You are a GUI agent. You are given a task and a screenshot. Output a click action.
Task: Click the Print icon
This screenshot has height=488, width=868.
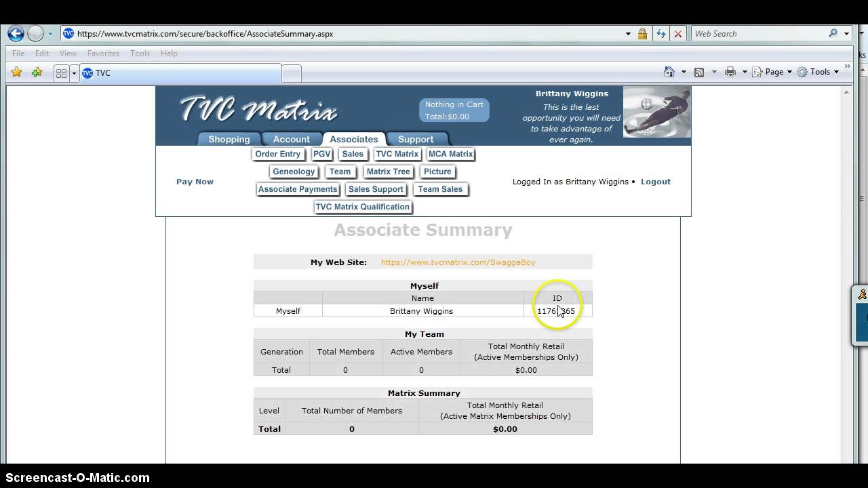(730, 72)
